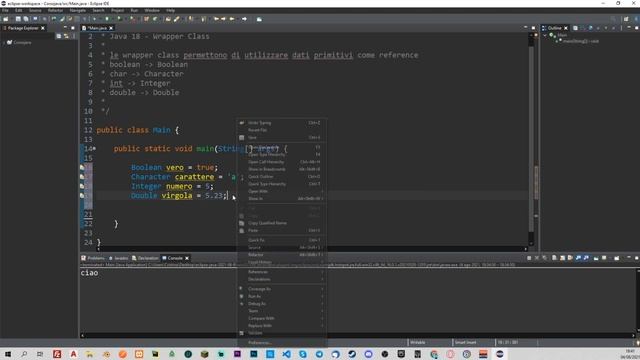
Task: Toggle Pin Console in console toolbar
Action: click(596, 258)
